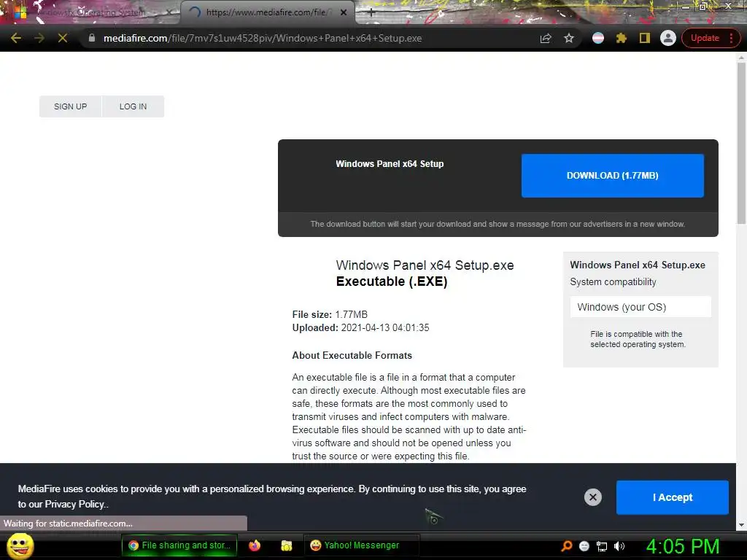Click the page vertical scrollbar thumb
This screenshot has height=560, width=747.
[741, 143]
